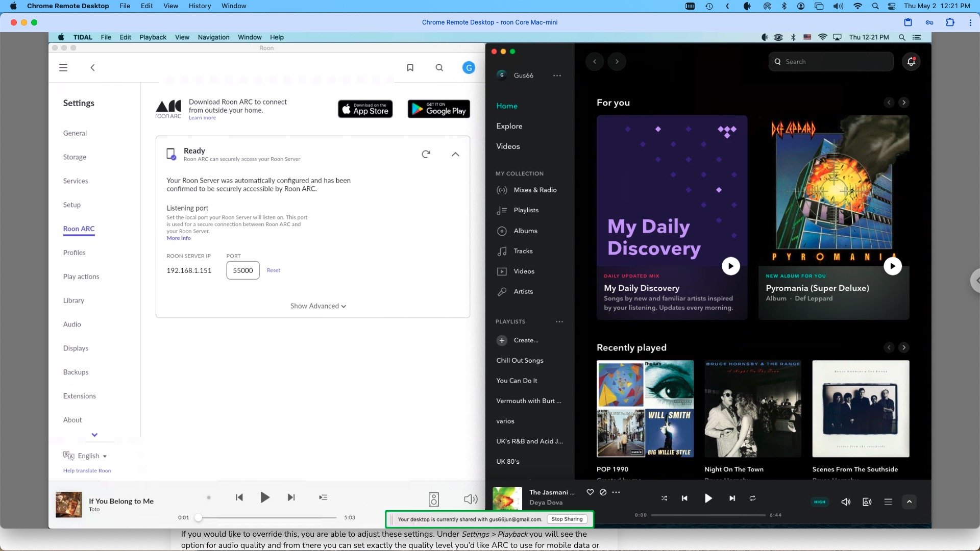
Task: Stop Sharing the remote desktop
Action: point(567,519)
